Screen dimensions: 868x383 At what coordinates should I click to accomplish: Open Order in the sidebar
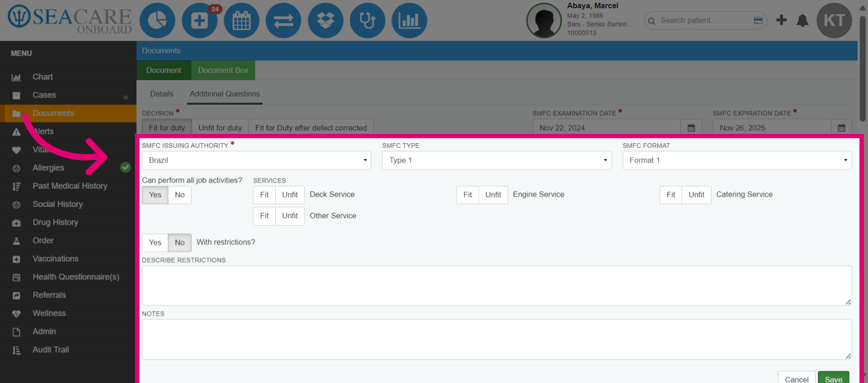pyautogui.click(x=68, y=240)
